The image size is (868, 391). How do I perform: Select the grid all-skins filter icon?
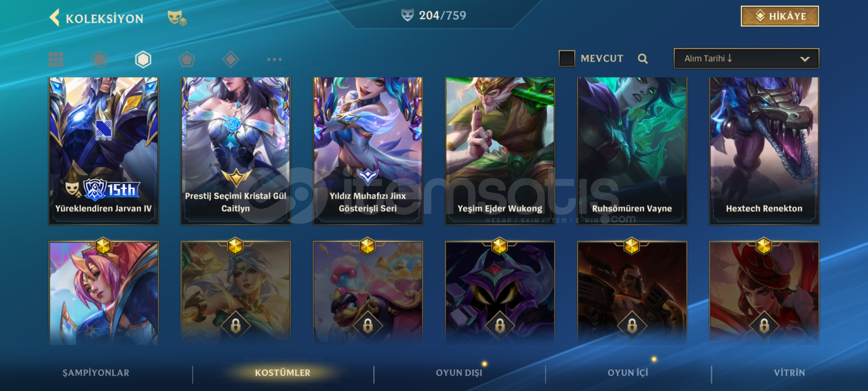[x=56, y=59]
